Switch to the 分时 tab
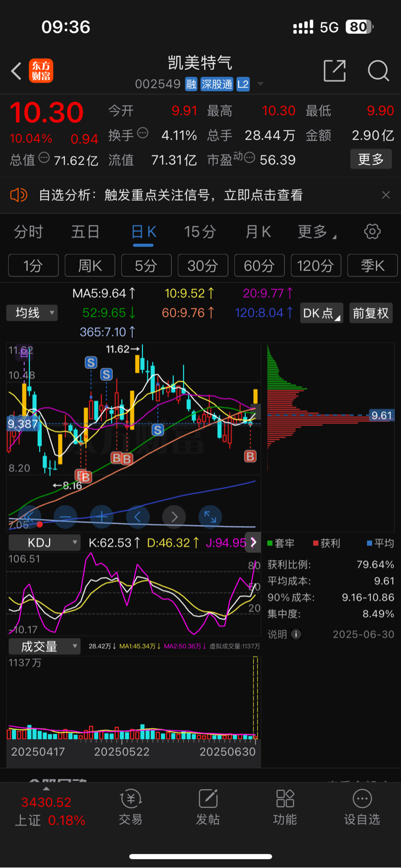The image size is (401, 868). pyautogui.click(x=28, y=232)
